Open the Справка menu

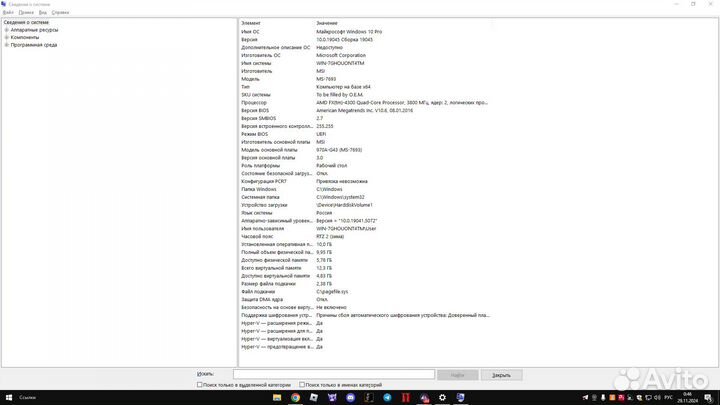tap(60, 12)
